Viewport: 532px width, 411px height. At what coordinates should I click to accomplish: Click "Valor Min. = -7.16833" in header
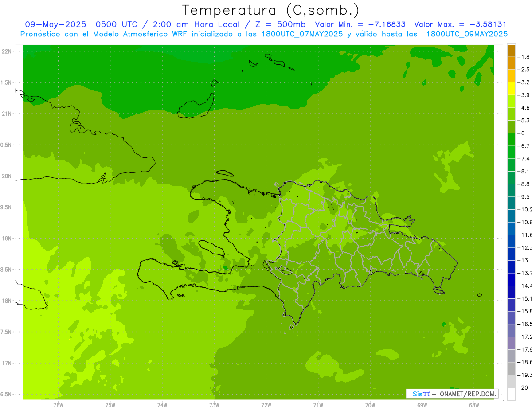click(360, 24)
